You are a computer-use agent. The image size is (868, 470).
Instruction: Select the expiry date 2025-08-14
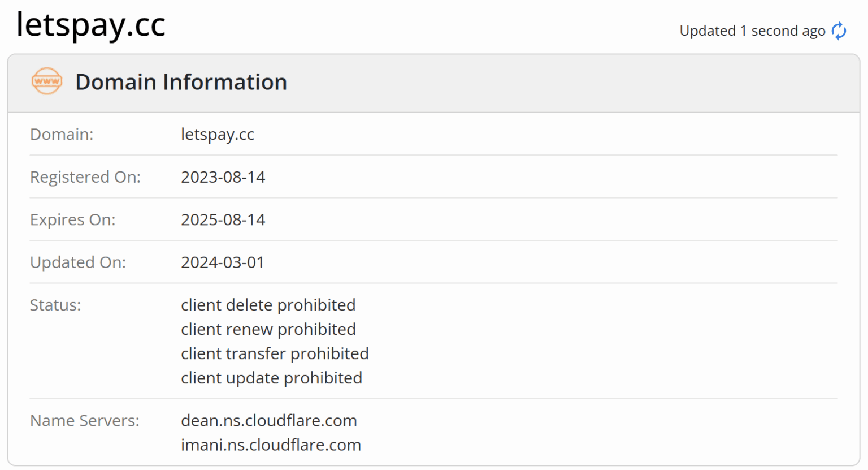point(223,219)
